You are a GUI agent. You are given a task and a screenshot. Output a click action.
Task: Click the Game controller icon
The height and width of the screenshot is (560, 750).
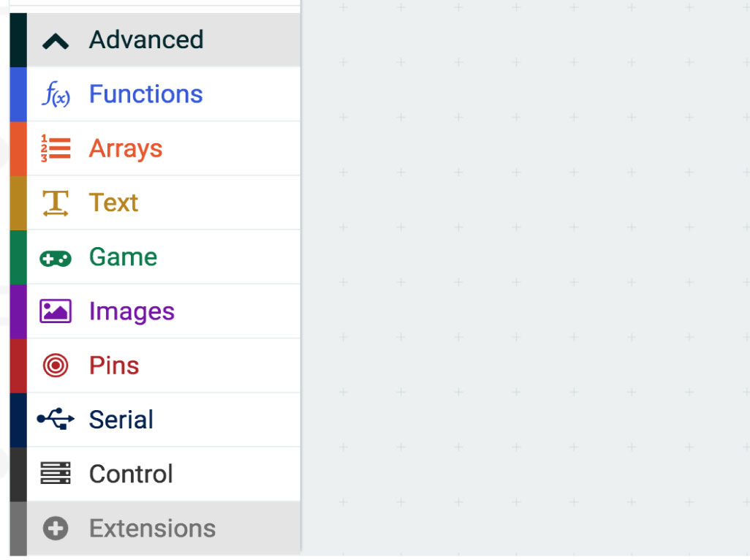pos(56,258)
